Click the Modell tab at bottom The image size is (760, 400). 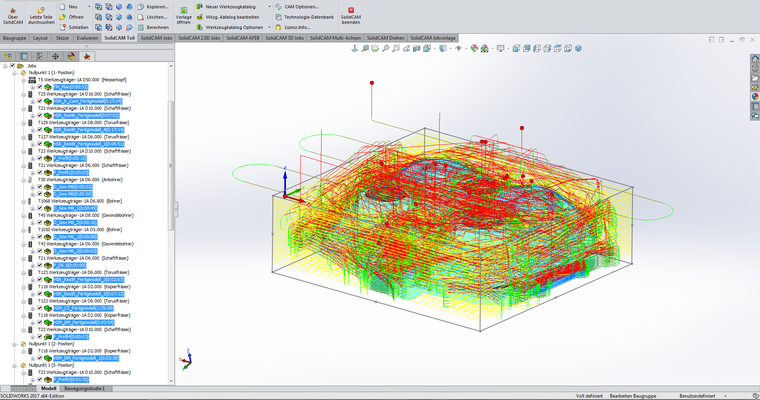pyautogui.click(x=48, y=388)
